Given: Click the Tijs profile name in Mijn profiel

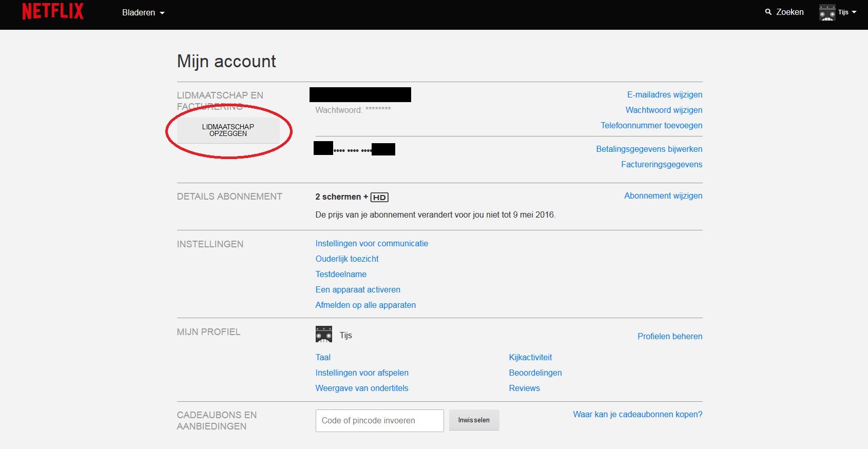Looking at the screenshot, I should coord(345,335).
